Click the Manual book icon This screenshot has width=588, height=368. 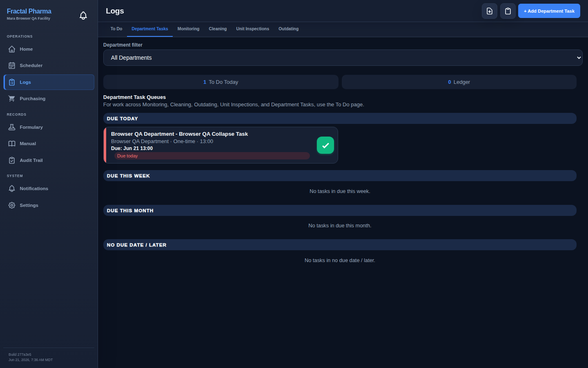[12, 144]
